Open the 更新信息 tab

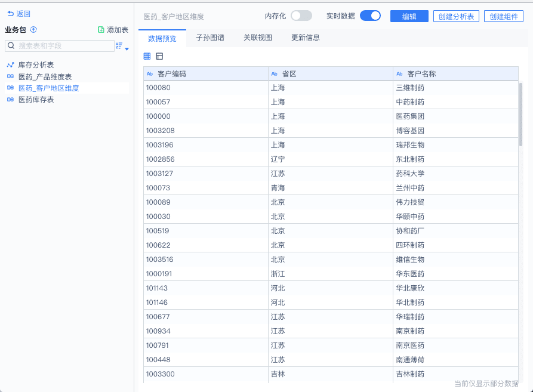(306, 38)
